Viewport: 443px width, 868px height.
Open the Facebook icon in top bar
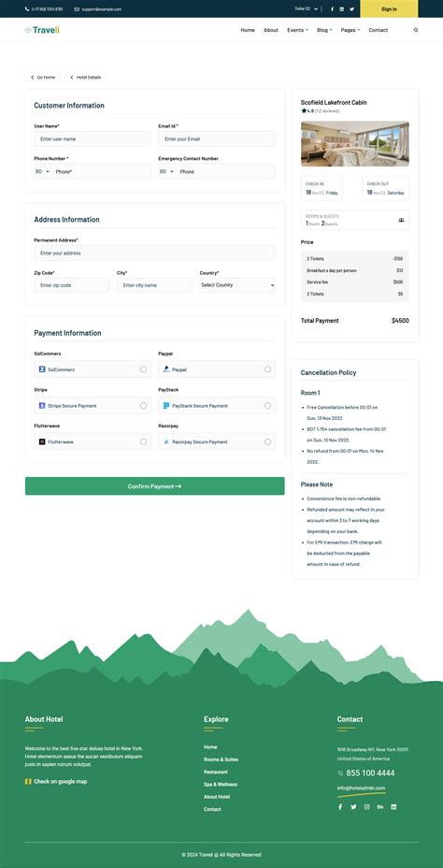pyautogui.click(x=332, y=8)
